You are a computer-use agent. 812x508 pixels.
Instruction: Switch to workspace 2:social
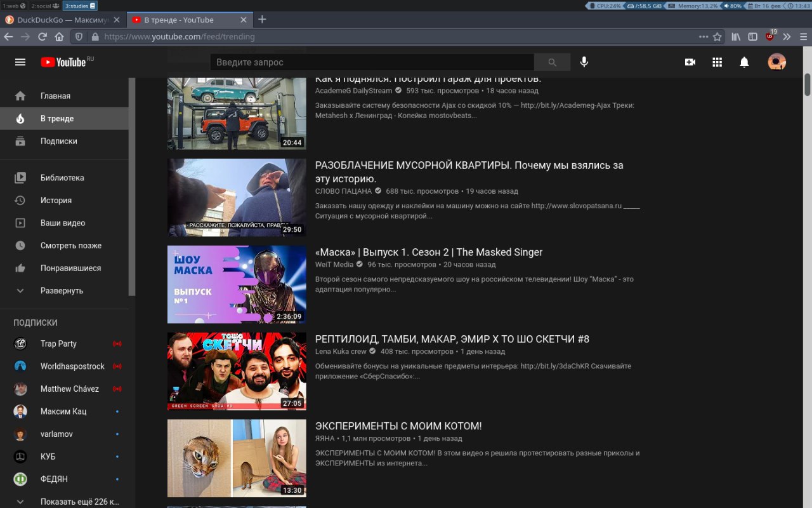pos(45,6)
